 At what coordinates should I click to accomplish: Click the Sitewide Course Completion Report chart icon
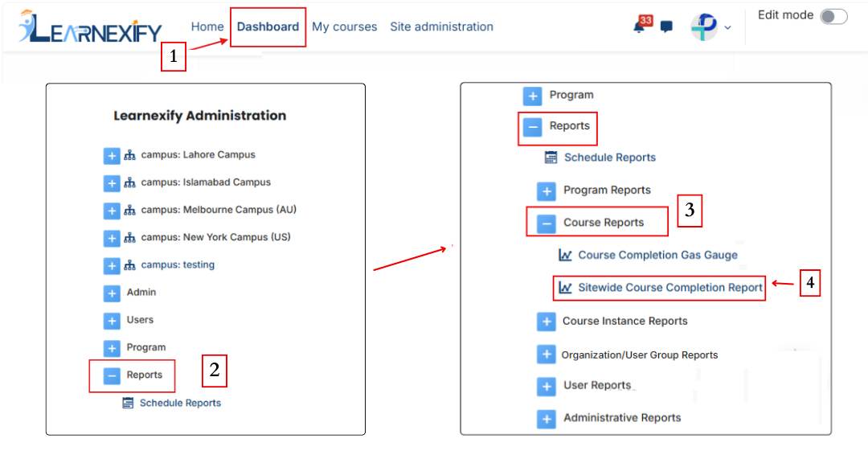point(565,288)
